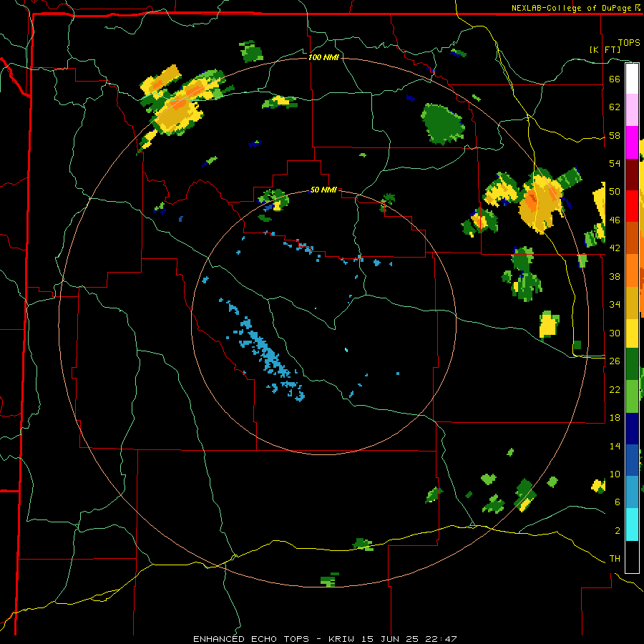Click the legend value 22
This screenshot has width=644, height=644.
click(x=615, y=389)
